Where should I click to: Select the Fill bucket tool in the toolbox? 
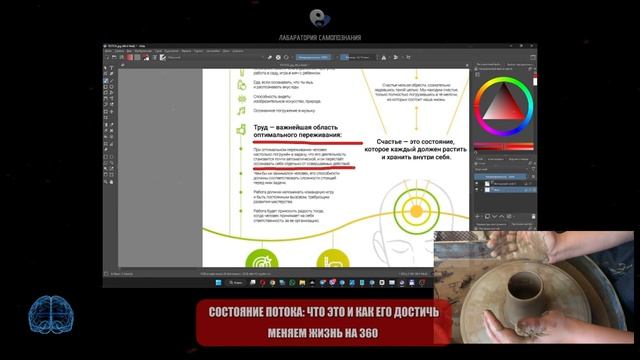[x=105, y=137]
